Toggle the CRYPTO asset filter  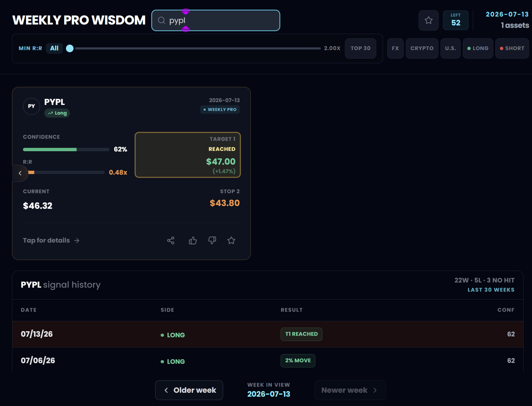[x=422, y=48]
